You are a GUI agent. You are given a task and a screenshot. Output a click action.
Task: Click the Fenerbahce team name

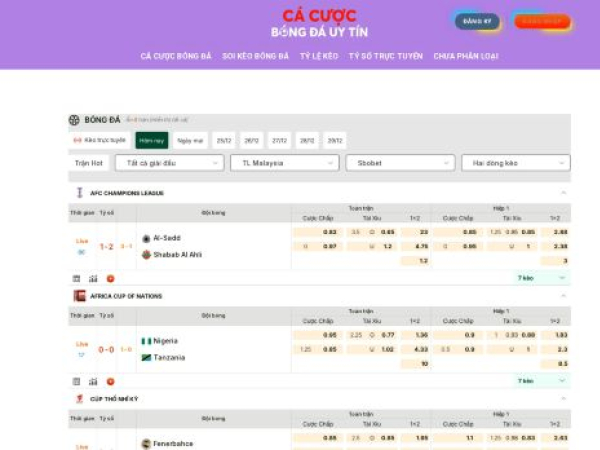click(x=173, y=444)
